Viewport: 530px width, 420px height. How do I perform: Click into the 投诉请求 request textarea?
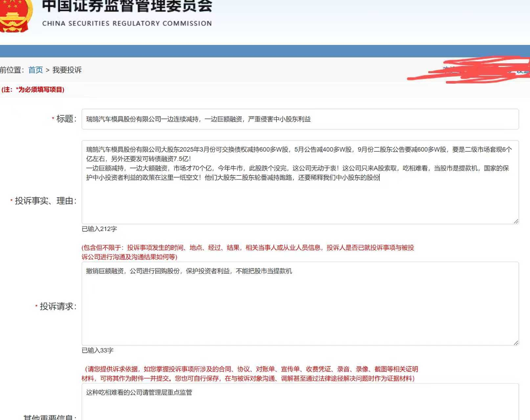pos(300,304)
